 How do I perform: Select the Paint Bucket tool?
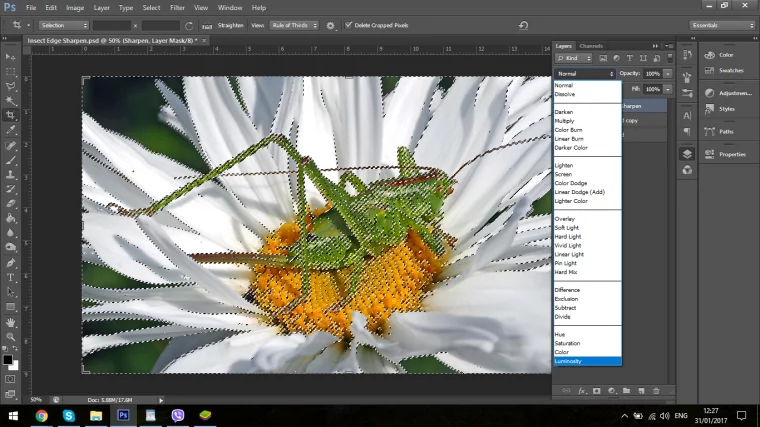point(10,218)
